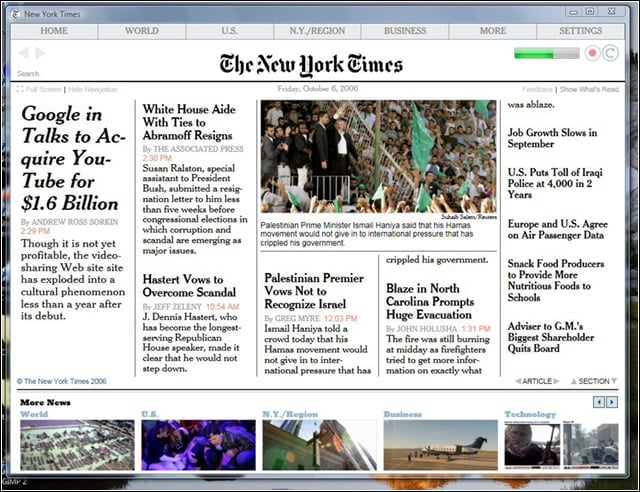
Task: Open the N.Y./REGION tab
Action: click(x=317, y=31)
